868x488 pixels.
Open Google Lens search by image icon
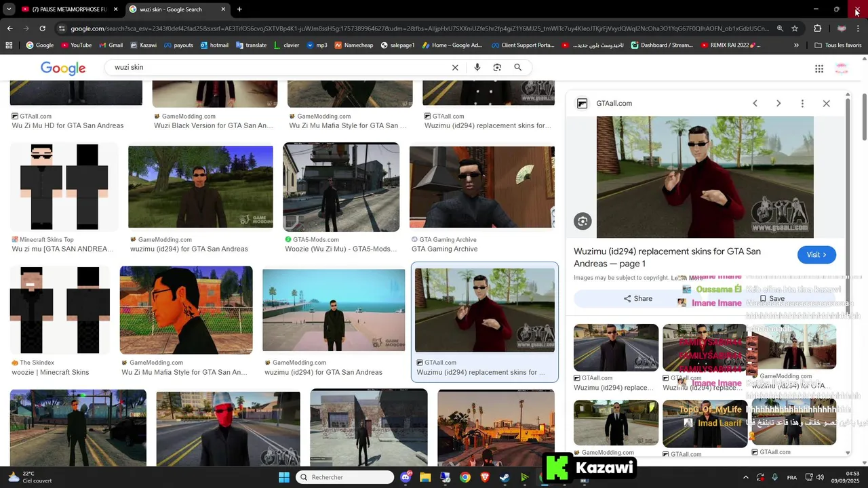[x=497, y=68]
